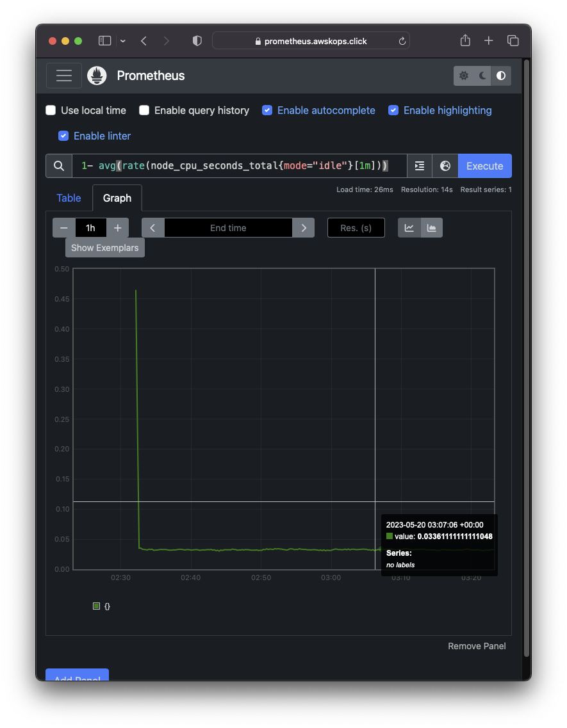Image resolution: width=567 pixels, height=728 pixels.
Task: Show stacked area graph icon
Action: click(x=432, y=227)
